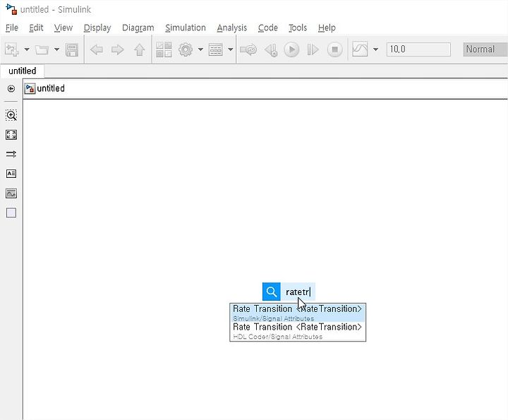508x420 pixels.
Task: Open the Simulation menu
Action: pos(186,28)
